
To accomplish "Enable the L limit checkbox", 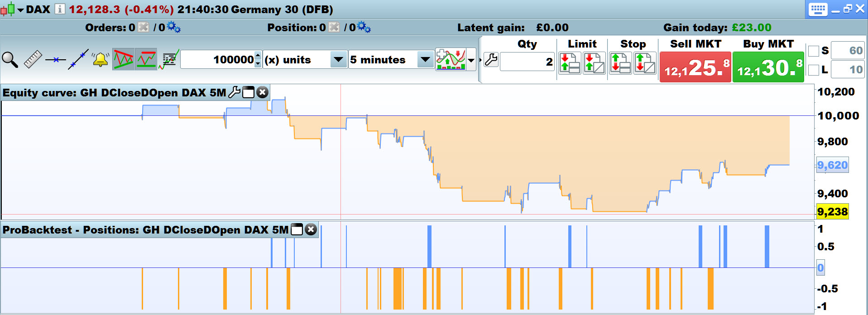I will 813,70.
